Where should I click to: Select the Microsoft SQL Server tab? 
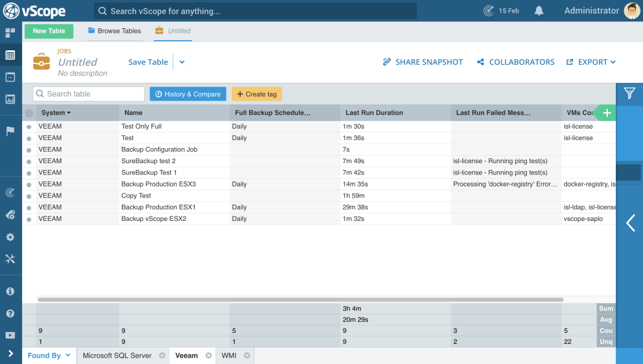click(x=117, y=355)
